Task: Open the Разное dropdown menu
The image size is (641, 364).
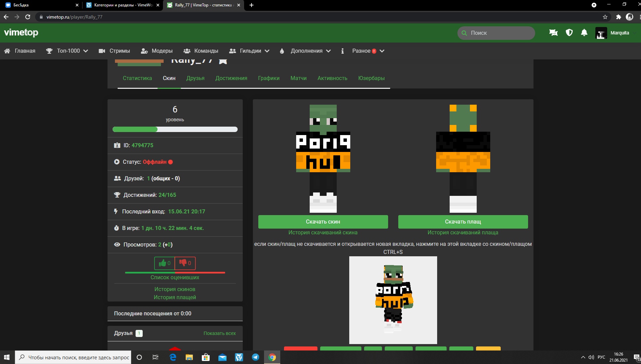Action: pyautogui.click(x=367, y=51)
